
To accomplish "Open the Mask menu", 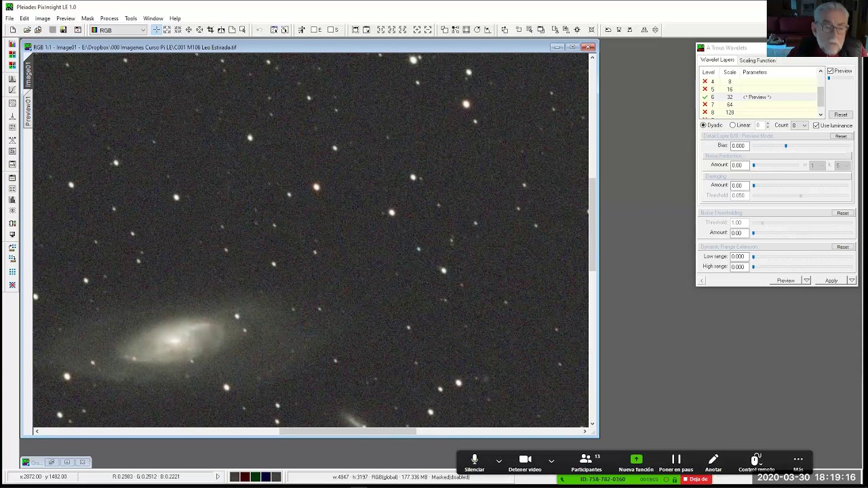I will tap(87, 18).
